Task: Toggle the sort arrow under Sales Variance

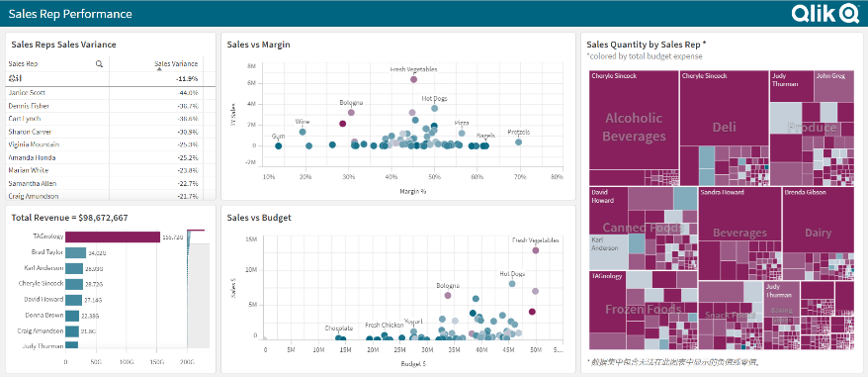Action: tap(159, 69)
